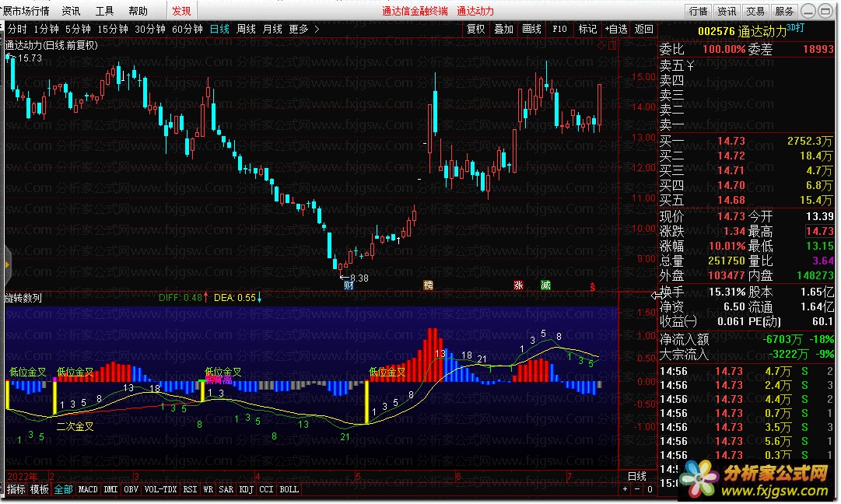The height and width of the screenshot is (504, 841).
Task: Switch to 5分钟 period
Action: [78, 29]
